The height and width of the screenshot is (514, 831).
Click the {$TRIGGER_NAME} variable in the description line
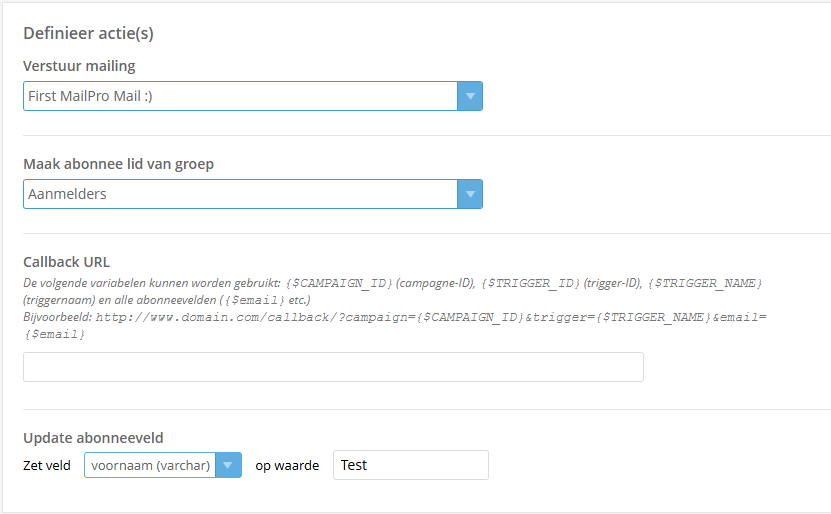point(705,284)
